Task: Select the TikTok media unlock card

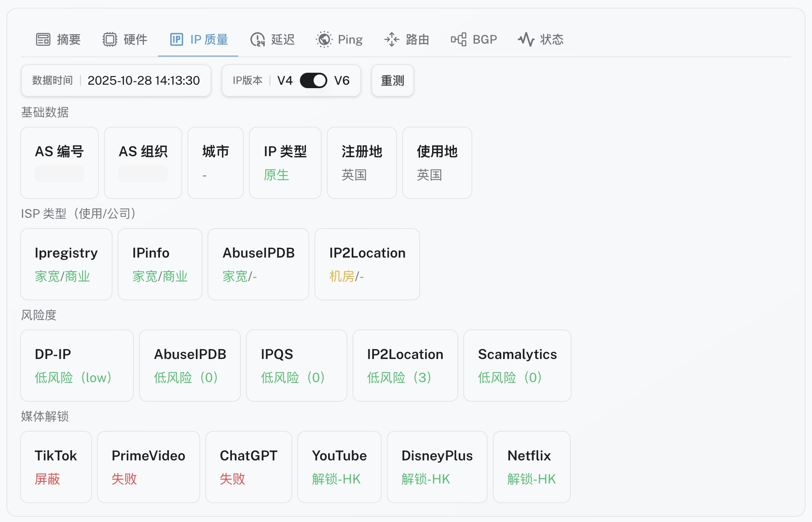Action: tap(56, 467)
